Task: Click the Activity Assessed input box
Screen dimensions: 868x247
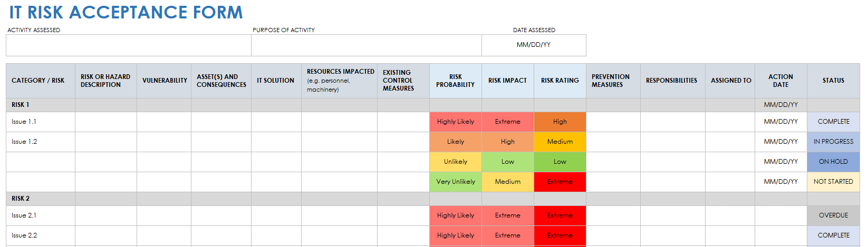Action: [128, 45]
